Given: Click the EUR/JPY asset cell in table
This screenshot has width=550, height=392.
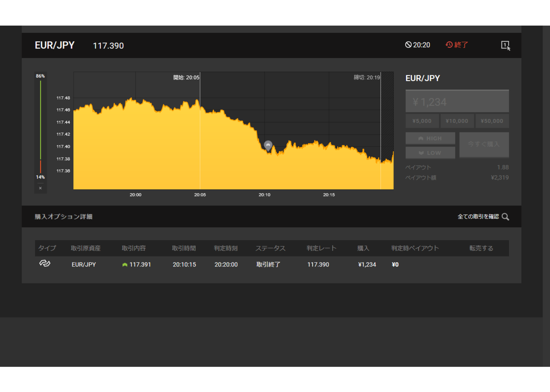Looking at the screenshot, I should [x=84, y=264].
